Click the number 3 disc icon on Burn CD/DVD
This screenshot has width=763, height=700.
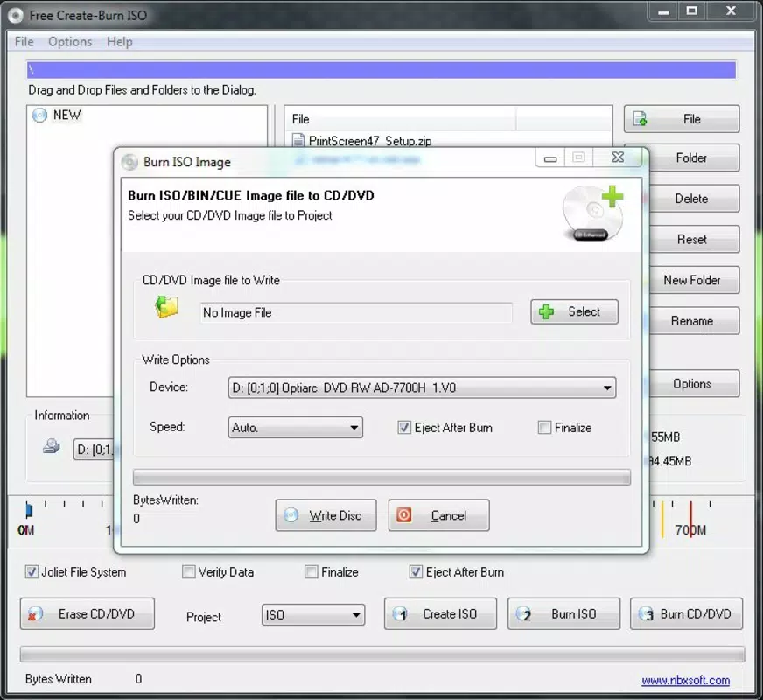646,614
